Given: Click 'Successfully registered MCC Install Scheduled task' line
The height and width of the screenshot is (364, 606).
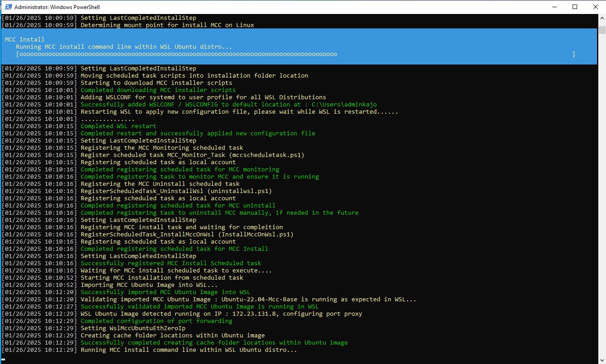Looking at the screenshot, I should (x=171, y=263).
